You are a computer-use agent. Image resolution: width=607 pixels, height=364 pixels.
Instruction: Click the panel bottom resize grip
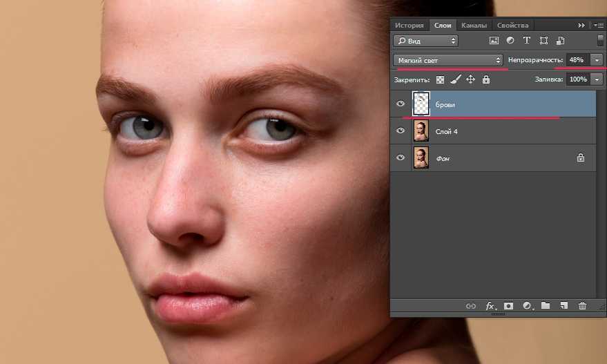pos(498,314)
